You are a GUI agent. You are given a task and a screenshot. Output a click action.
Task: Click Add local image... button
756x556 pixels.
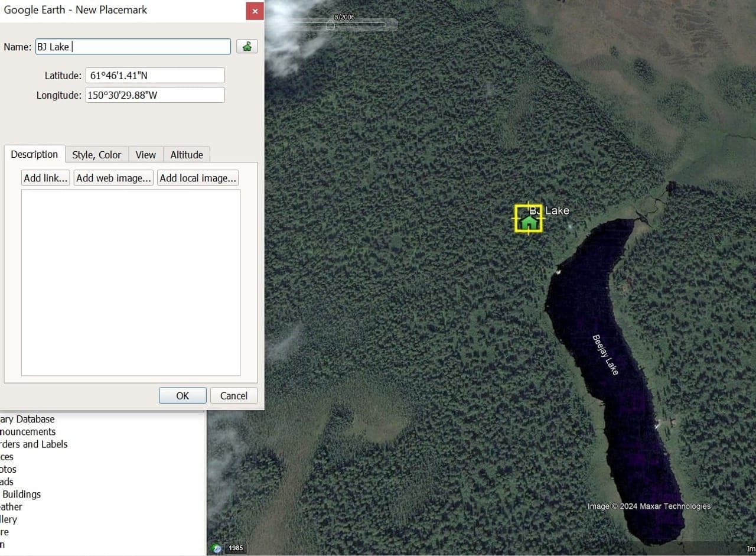point(198,178)
